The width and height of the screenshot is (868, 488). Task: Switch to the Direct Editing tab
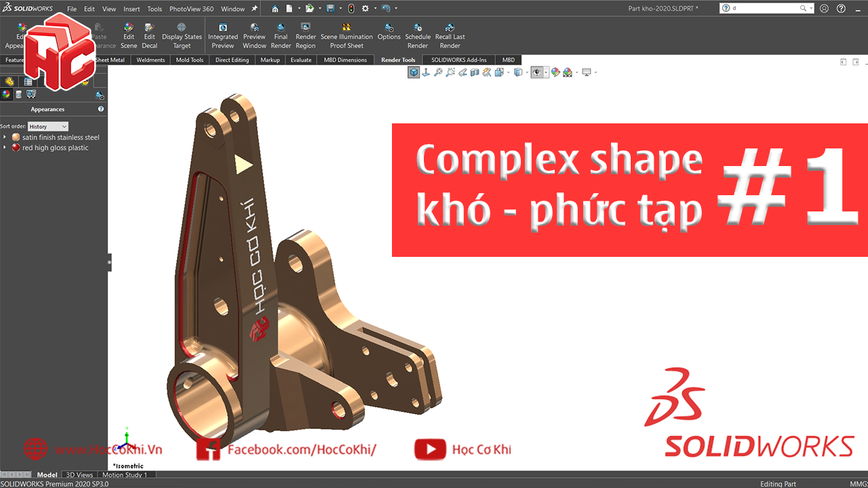click(x=232, y=60)
